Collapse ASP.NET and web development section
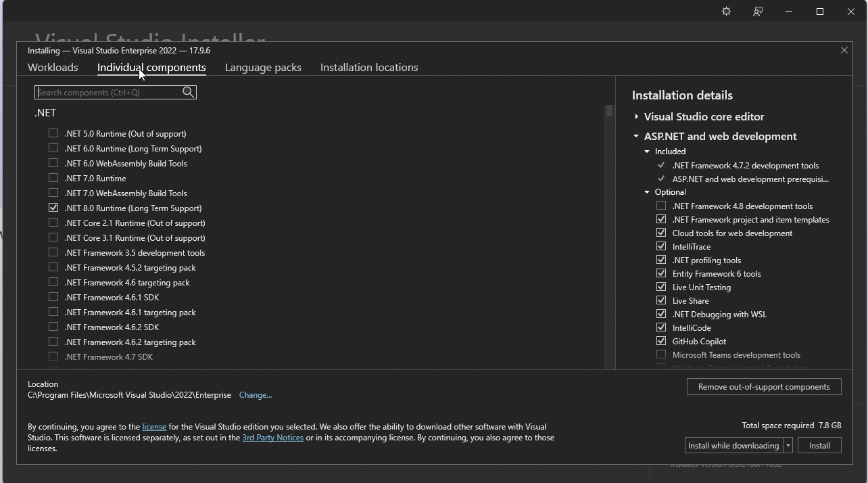 pos(636,136)
